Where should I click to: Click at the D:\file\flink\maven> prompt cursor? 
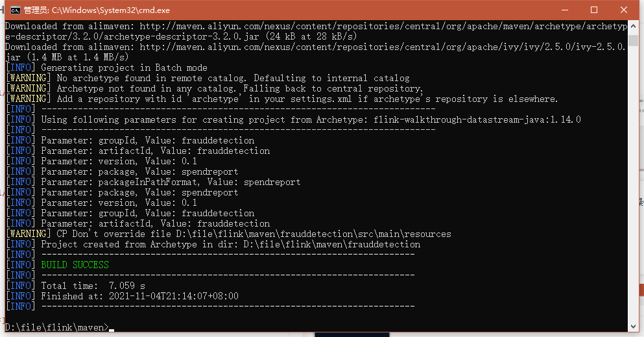point(112,327)
